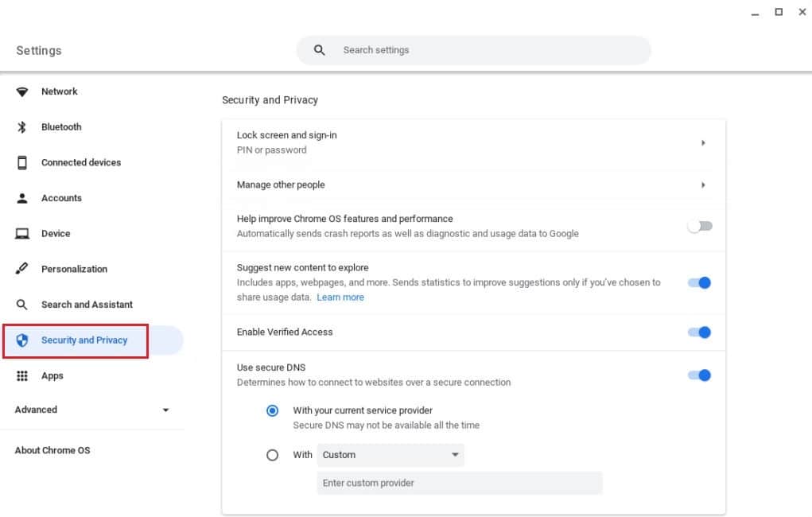Click the Learn more link
Image resolution: width=812 pixels, height=517 pixels.
[x=340, y=297]
